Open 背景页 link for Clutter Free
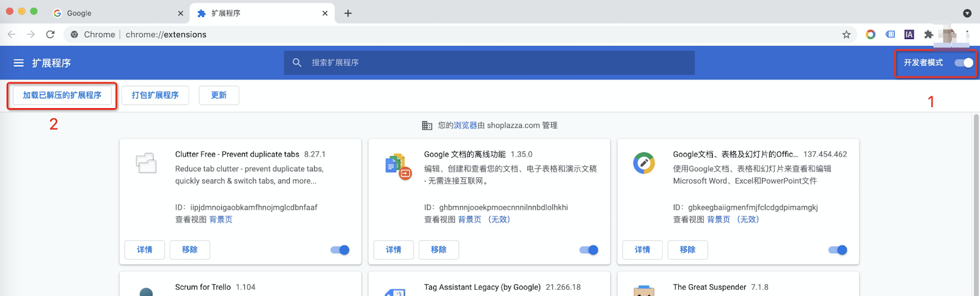This screenshot has height=296, width=980. coord(221,220)
